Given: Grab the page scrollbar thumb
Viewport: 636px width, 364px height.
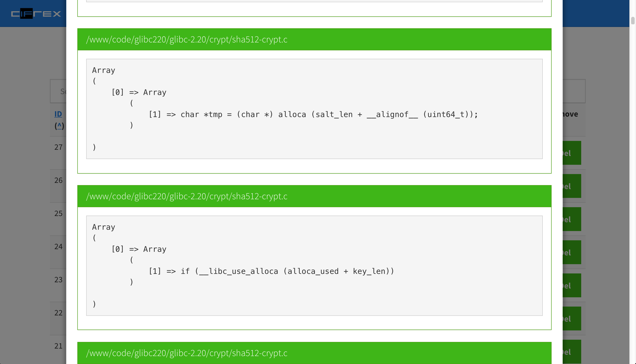Looking at the screenshot, I should (x=633, y=21).
